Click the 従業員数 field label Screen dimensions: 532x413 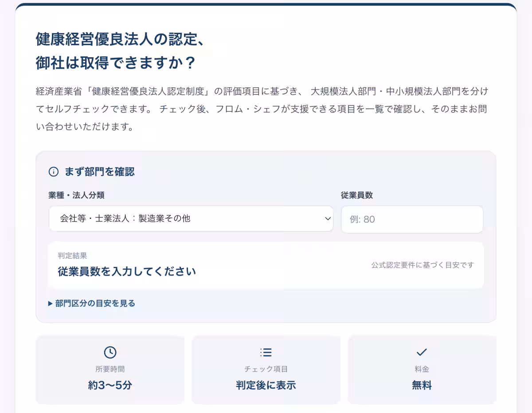coord(357,195)
